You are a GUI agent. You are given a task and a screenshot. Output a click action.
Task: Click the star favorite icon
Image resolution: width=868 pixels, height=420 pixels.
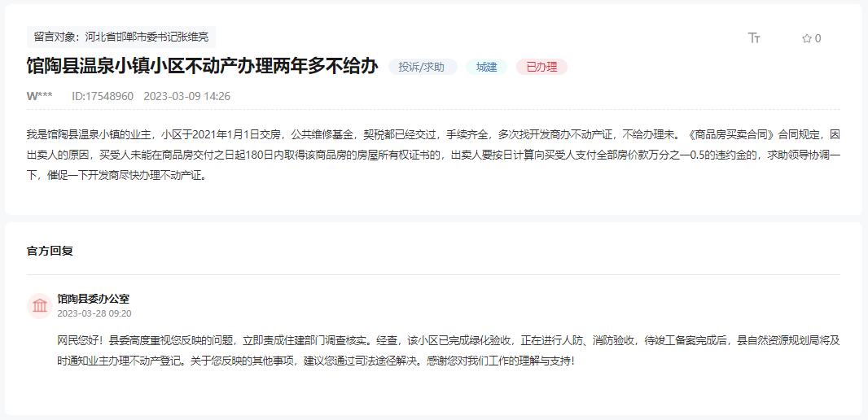(807, 38)
